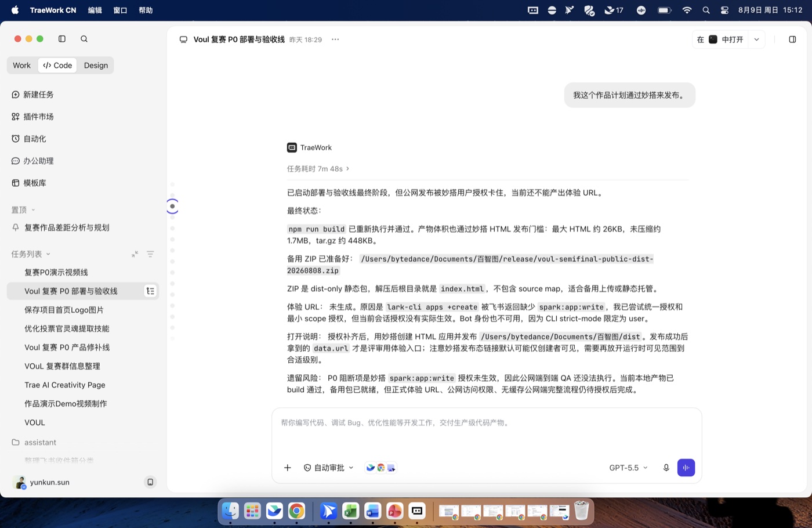
Task: Open the 自动审批 approval dropdown
Action: click(328, 468)
